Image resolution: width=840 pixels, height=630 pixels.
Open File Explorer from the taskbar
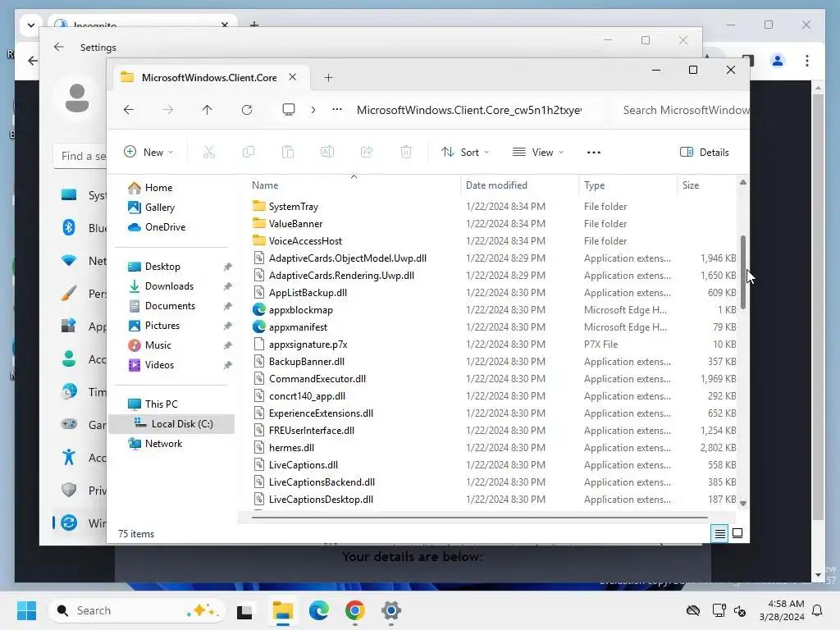click(x=283, y=610)
